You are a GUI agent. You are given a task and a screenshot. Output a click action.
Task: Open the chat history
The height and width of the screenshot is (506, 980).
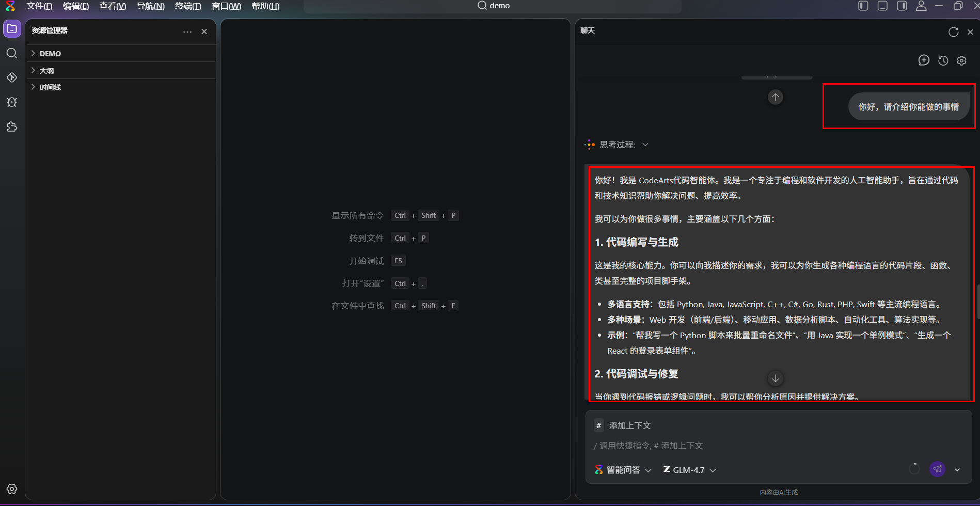pos(943,60)
